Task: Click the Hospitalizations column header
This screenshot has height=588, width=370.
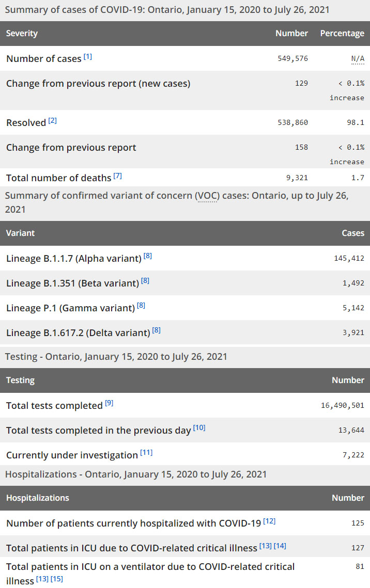Action: (37, 498)
